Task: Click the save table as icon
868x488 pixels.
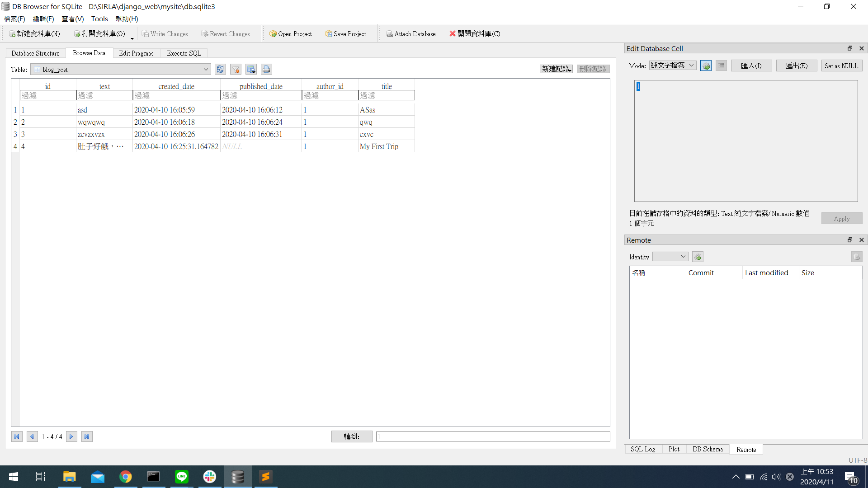Action: [x=251, y=69]
